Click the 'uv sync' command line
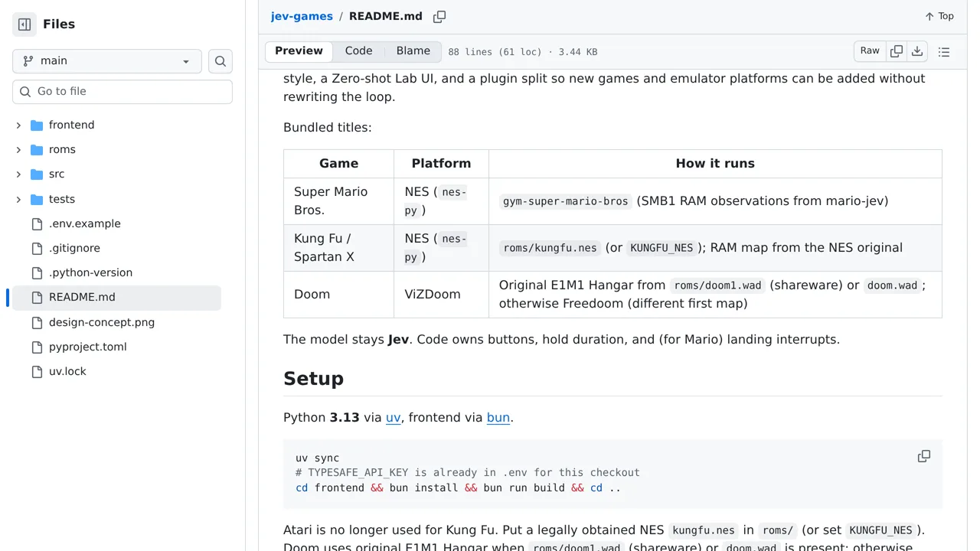Viewport: 980px width, 551px height. point(317,458)
